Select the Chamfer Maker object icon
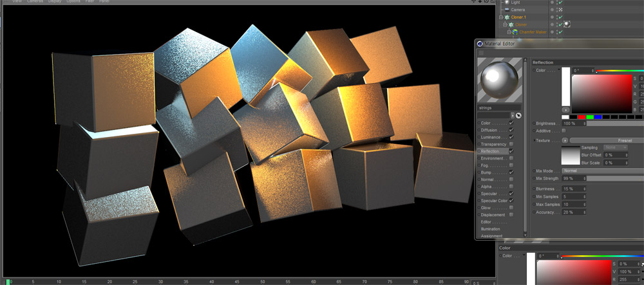 click(513, 32)
